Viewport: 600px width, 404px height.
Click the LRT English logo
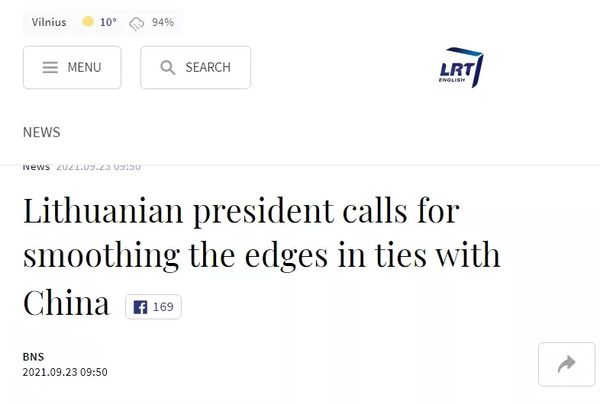[x=462, y=67]
